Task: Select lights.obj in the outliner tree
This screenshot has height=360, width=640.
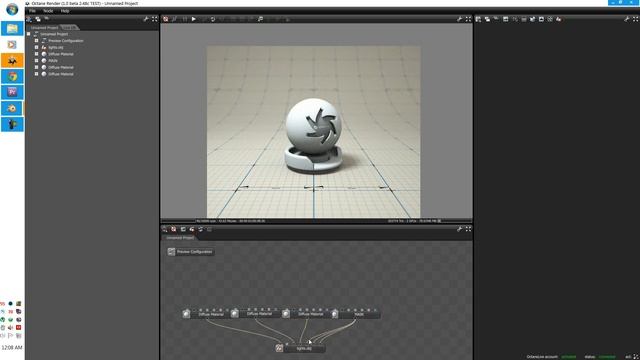Action: pos(56,47)
